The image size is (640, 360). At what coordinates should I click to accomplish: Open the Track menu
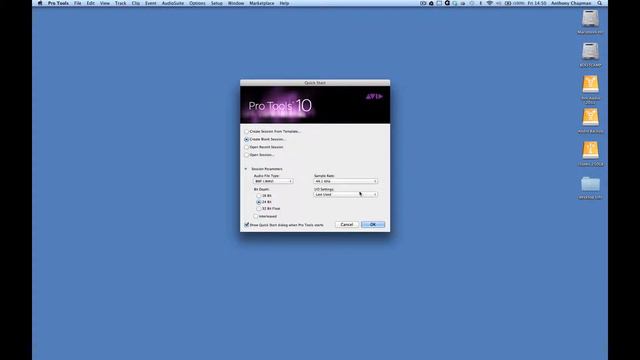[x=120, y=3]
